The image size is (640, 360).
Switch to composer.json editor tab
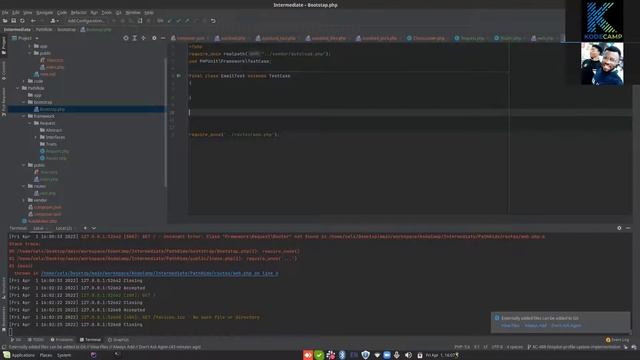tap(190, 38)
